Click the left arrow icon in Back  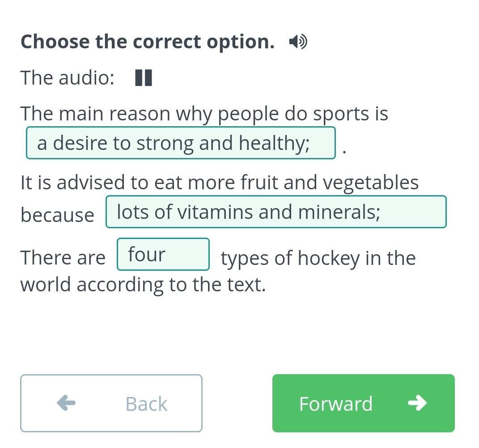click(x=66, y=403)
